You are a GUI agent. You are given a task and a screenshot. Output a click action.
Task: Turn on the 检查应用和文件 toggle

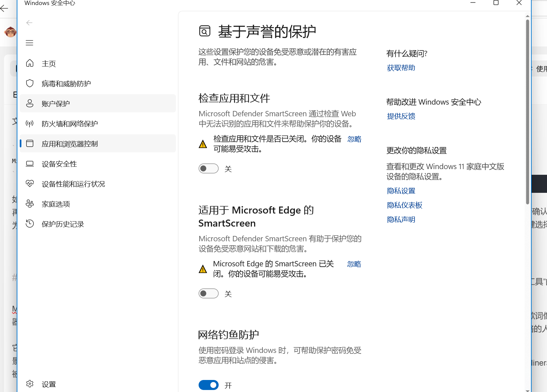209,168
